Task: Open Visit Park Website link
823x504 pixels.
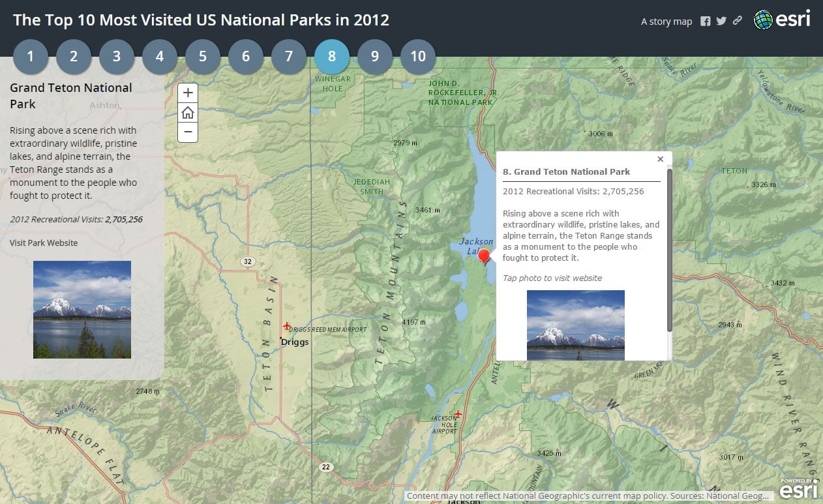Action: click(44, 243)
